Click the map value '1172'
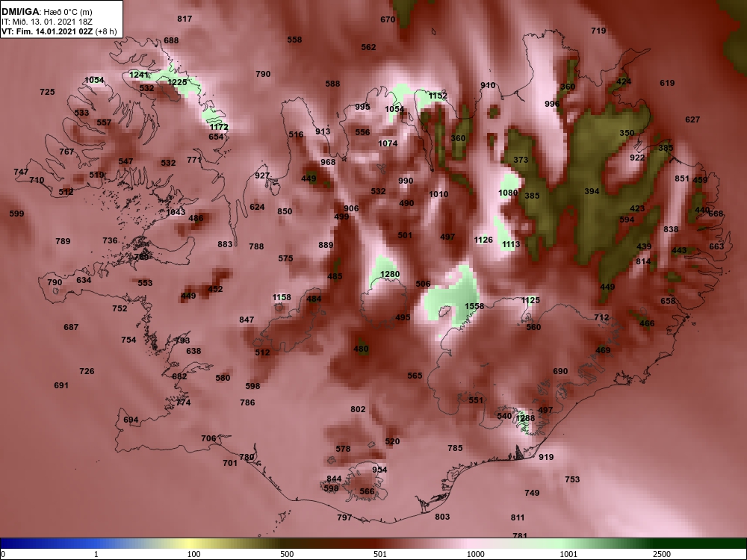This screenshot has height=560, width=747. point(219,127)
